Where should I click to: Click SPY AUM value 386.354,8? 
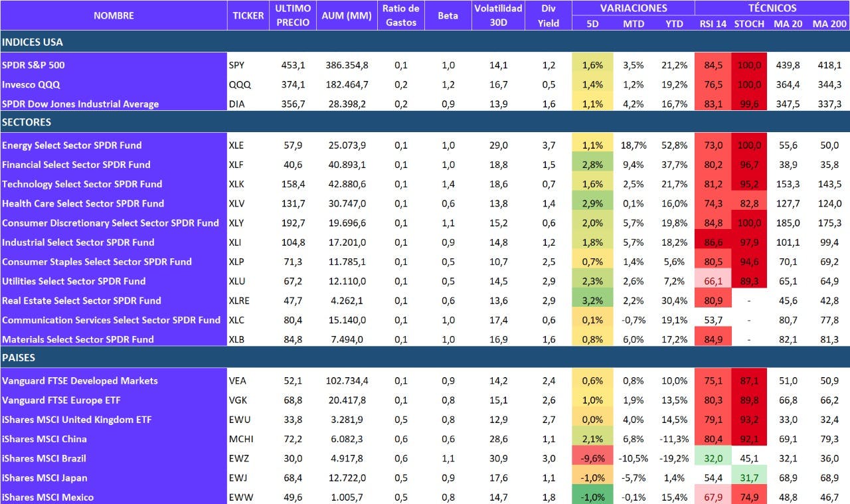point(347,65)
